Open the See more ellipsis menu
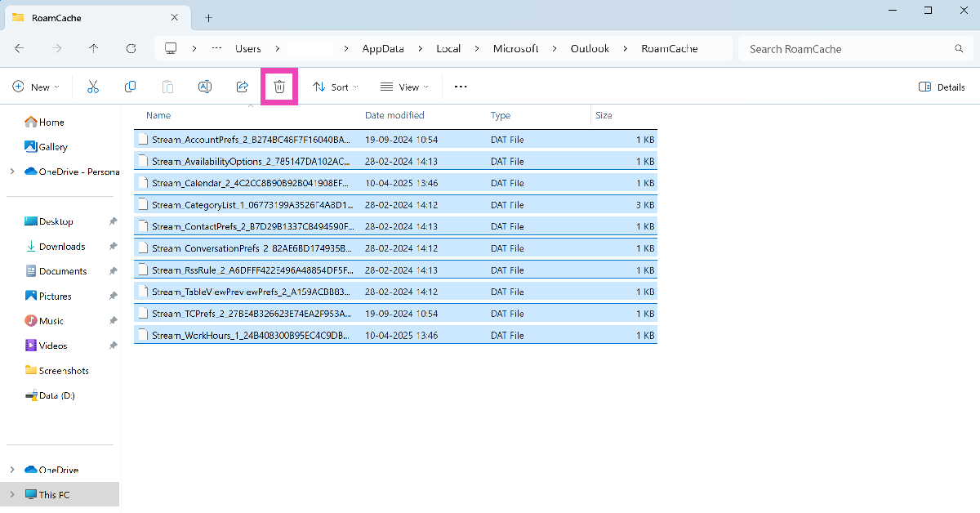The height and width of the screenshot is (513, 980). pyautogui.click(x=461, y=87)
